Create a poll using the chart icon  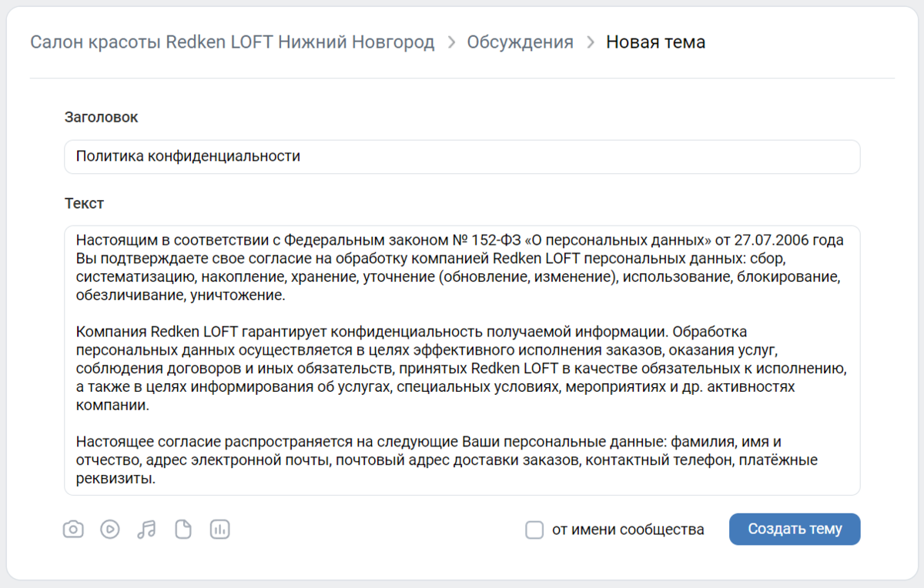click(219, 529)
